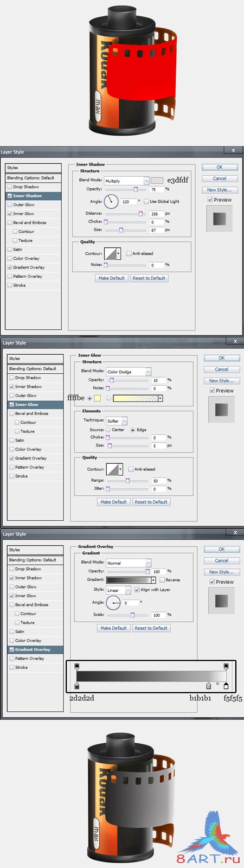The width and height of the screenshot is (244, 868).
Task: Select Inner Glow row in Inner Glow dialog
Action: pos(36,405)
